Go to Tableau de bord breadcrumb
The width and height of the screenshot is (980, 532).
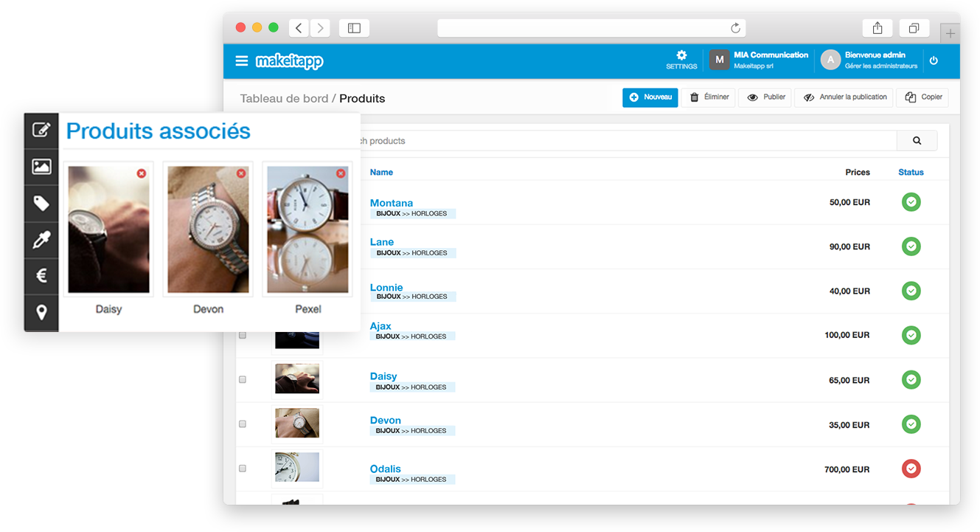point(284,98)
